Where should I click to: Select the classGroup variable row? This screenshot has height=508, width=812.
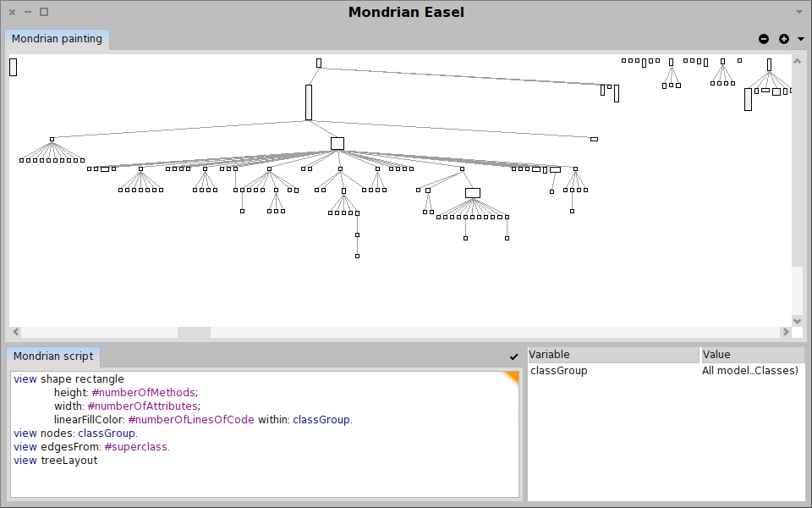(666, 371)
